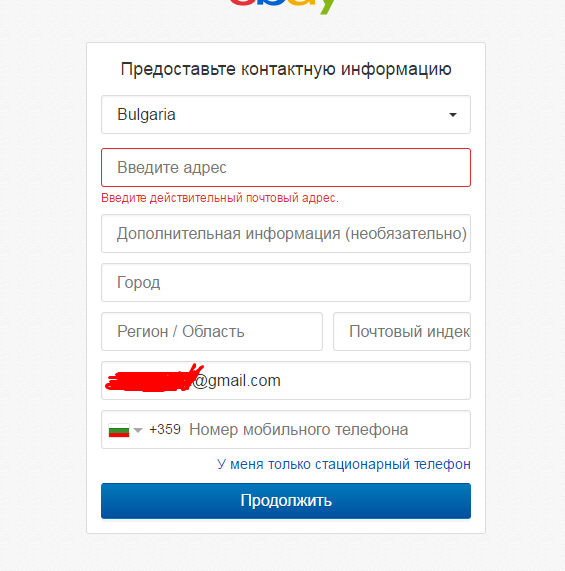
Task: Click the +359 country code text
Action: point(165,430)
